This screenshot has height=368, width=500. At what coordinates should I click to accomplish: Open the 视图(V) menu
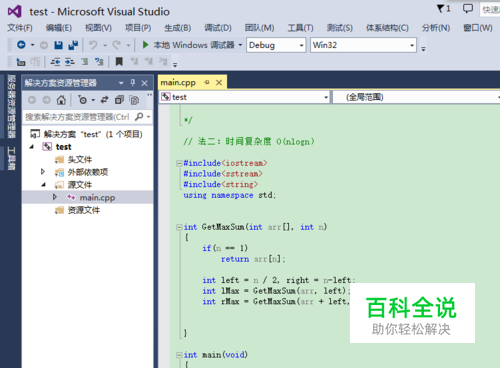[98, 28]
